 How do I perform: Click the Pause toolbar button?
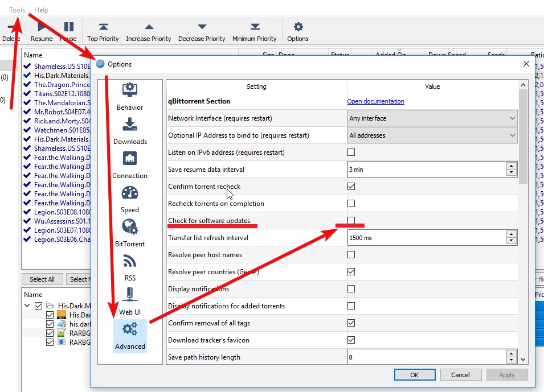[x=68, y=31]
